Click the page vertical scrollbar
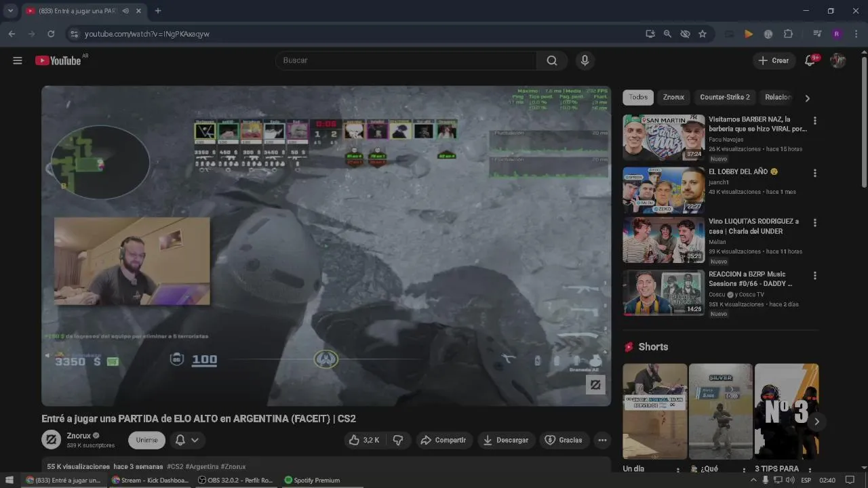Image resolution: width=868 pixels, height=488 pixels. 864,122
